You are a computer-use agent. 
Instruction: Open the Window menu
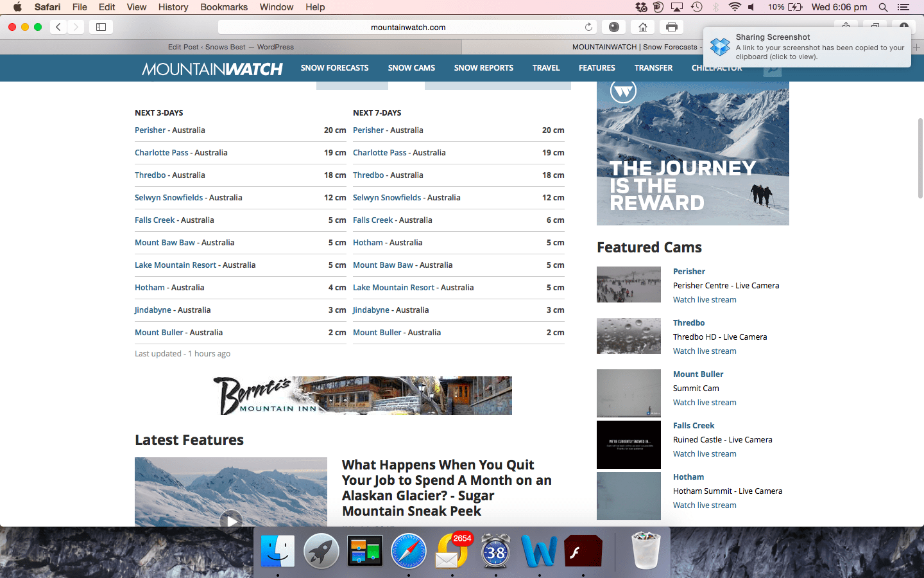277,7
